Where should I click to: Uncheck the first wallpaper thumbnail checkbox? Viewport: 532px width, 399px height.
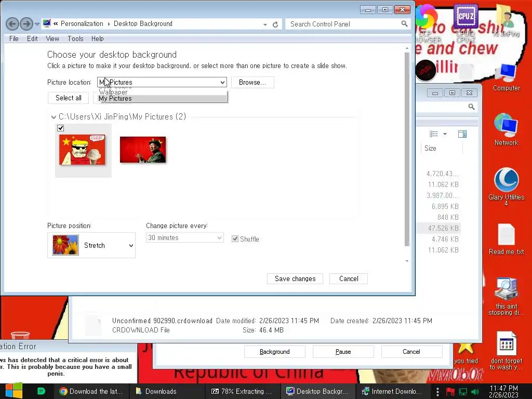tap(60, 128)
